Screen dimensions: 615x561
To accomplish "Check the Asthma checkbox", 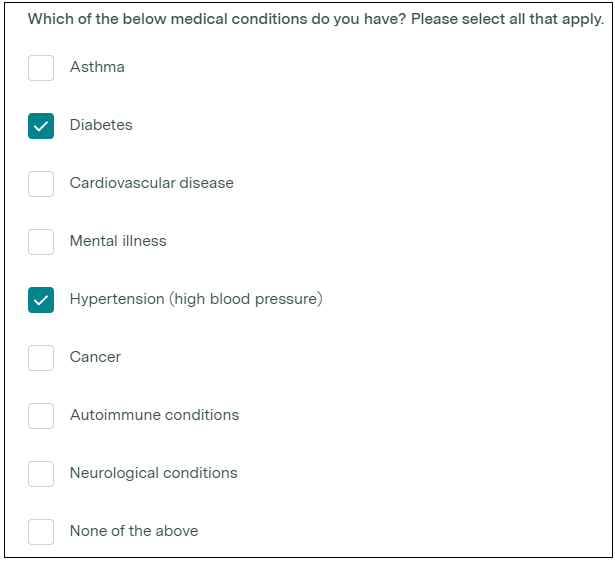I will click(x=41, y=68).
